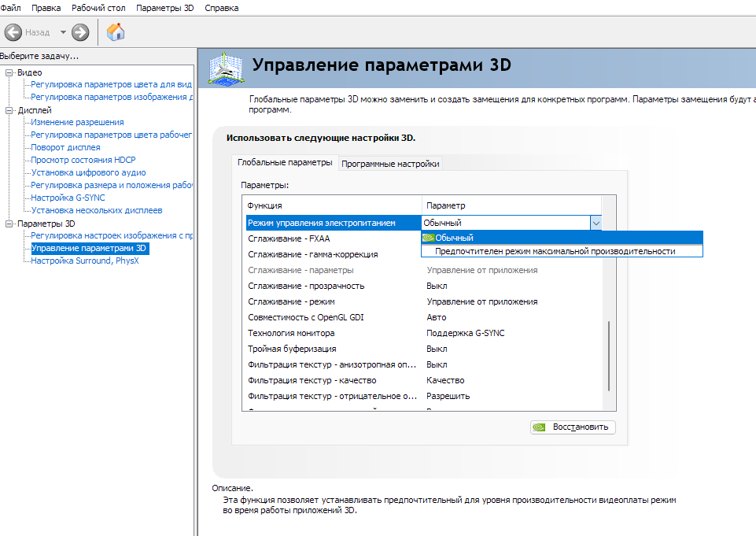Open Настройка G-SYNC link
Screen dimensions: 756x536
(x=68, y=198)
